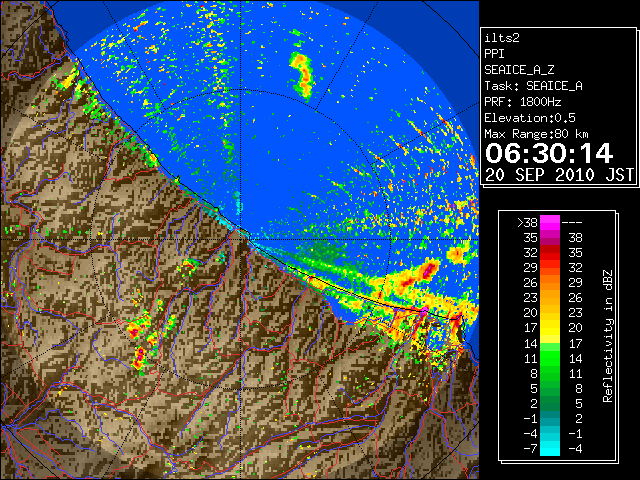Click the '20 SEP 2010 JST' date
This screenshot has width=640, height=480.
pyautogui.click(x=559, y=175)
